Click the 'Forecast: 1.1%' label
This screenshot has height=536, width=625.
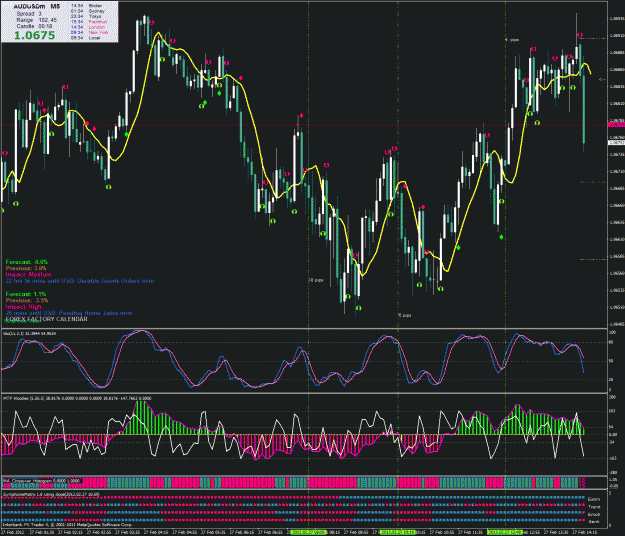pos(26,294)
